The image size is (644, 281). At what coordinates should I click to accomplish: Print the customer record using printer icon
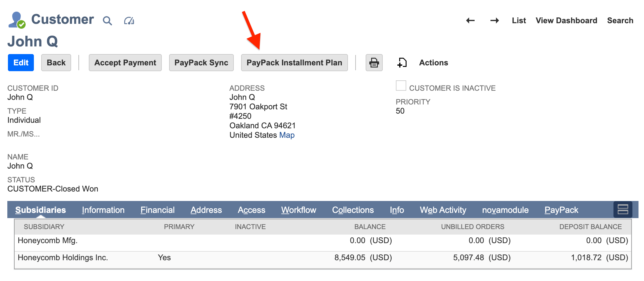click(x=374, y=63)
